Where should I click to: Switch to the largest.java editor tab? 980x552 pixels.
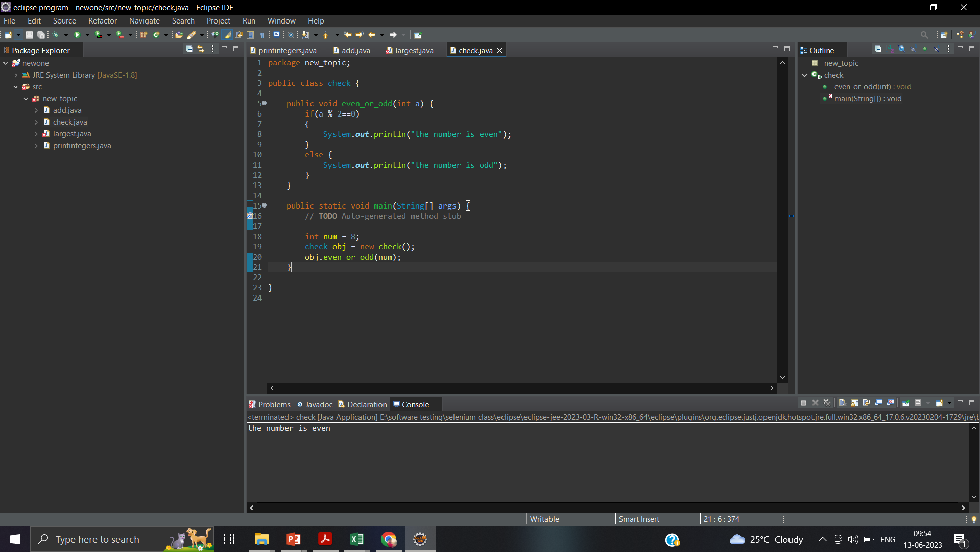pyautogui.click(x=414, y=50)
